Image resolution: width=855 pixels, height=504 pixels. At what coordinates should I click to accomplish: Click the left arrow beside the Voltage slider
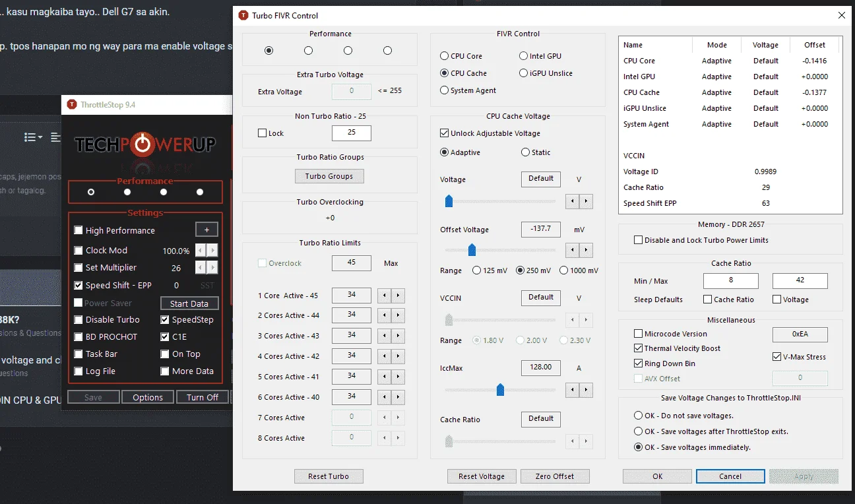[x=573, y=201]
